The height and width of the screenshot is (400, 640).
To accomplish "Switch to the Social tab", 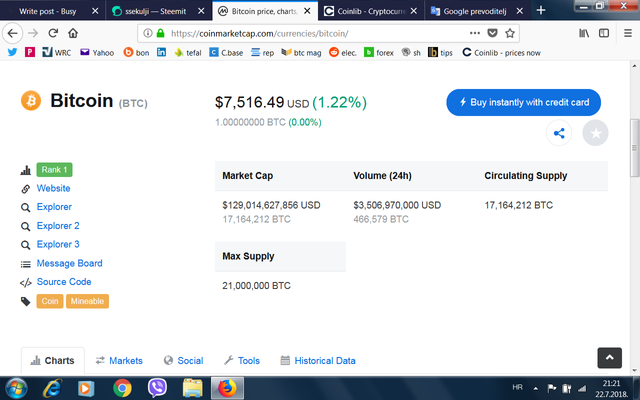I will [x=183, y=361].
